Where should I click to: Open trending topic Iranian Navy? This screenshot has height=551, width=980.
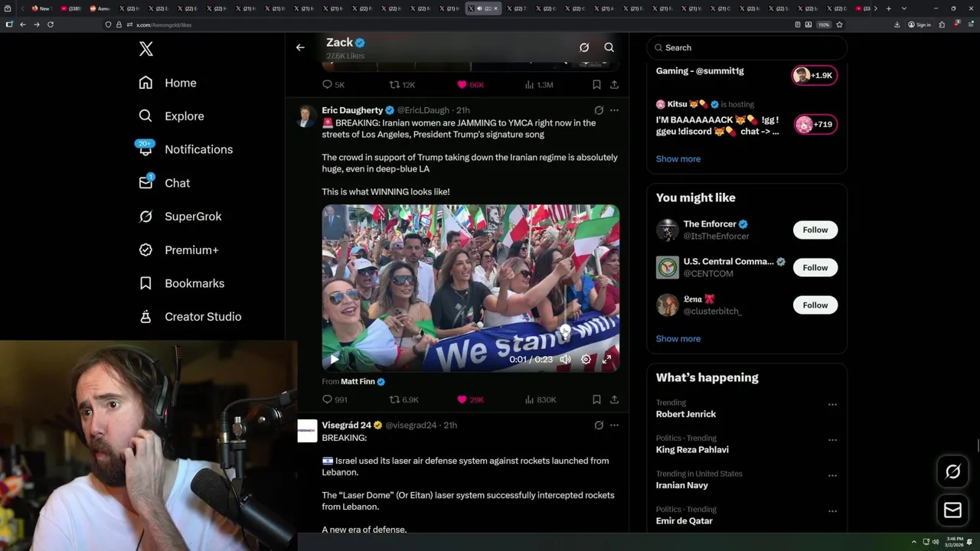click(682, 485)
